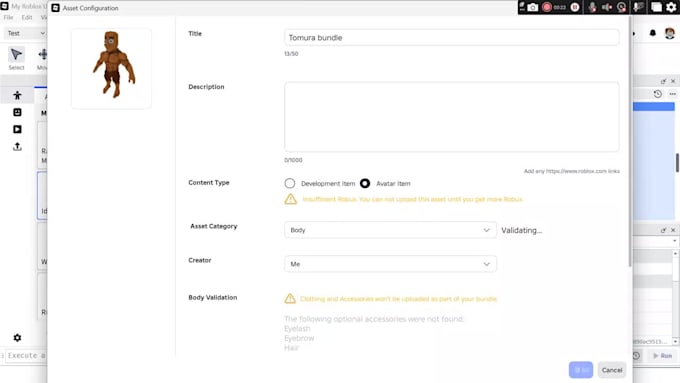The image size is (680, 383).
Task: Open the three-dots options in right panel
Action: point(673,94)
